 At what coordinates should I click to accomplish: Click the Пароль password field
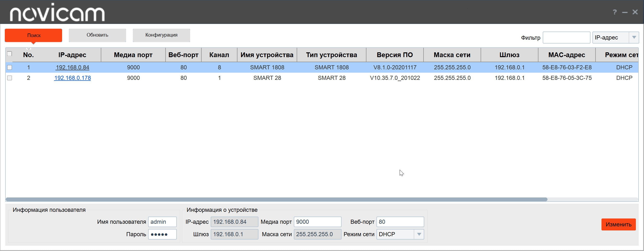click(162, 234)
